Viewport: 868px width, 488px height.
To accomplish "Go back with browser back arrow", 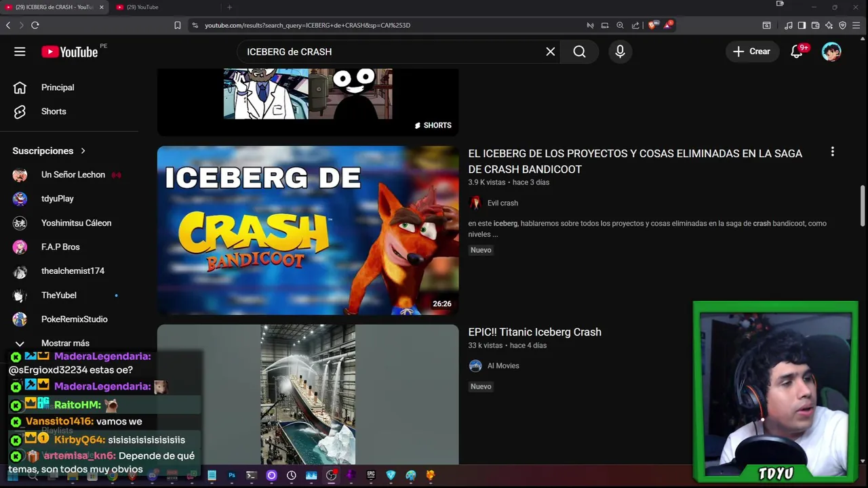I will tap(8, 25).
